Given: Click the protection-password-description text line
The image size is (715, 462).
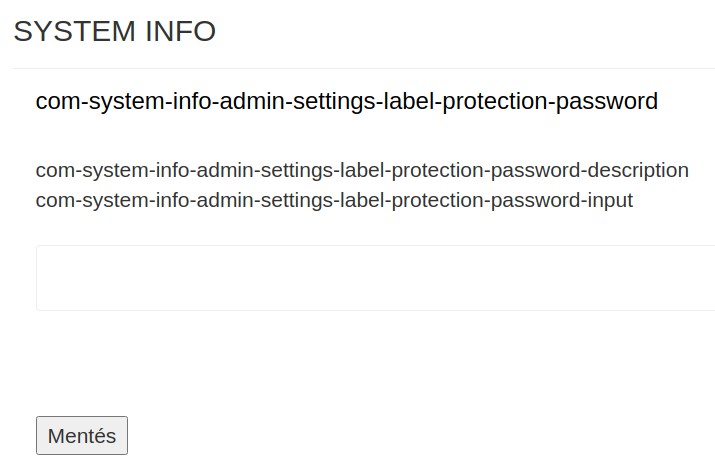Looking at the screenshot, I should (x=362, y=170).
